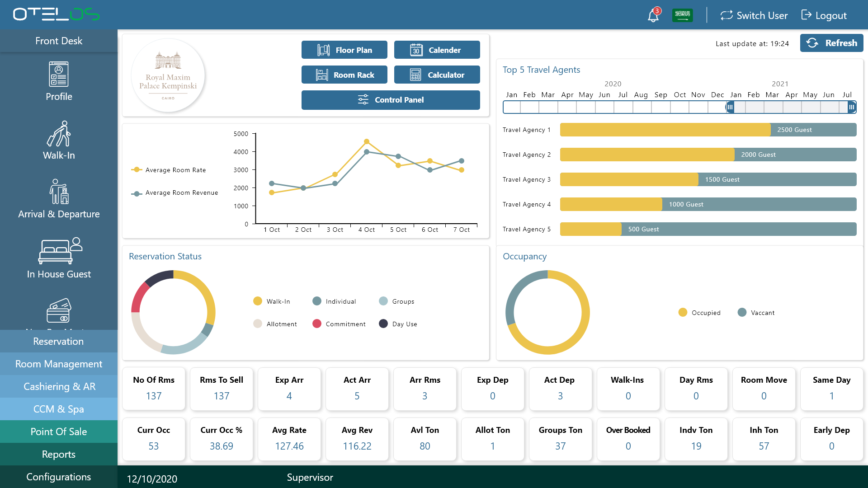Open the Point Of Sale menu
Viewport: 868px width, 488px height.
coord(59,432)
